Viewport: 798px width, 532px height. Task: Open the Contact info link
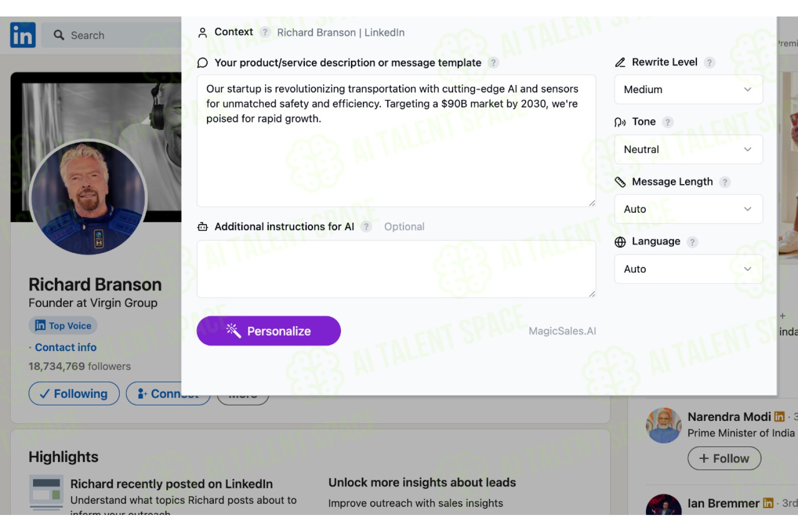coord(65,347)
